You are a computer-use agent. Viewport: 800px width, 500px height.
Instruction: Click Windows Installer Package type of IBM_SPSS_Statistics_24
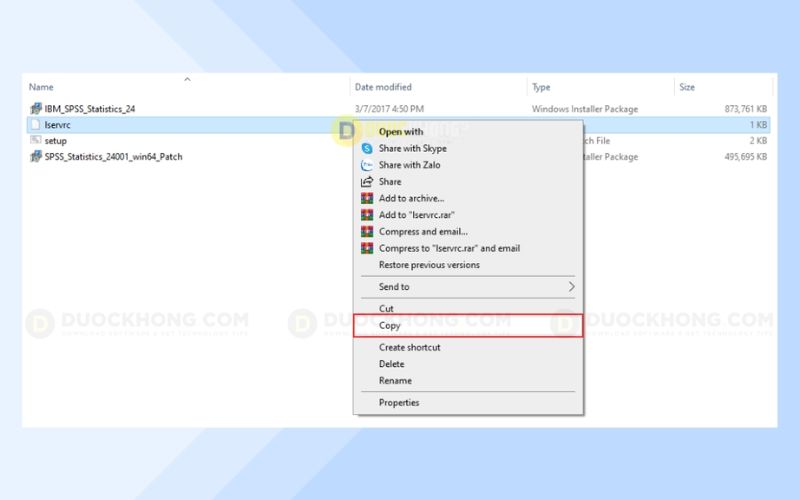coord(585,109)
